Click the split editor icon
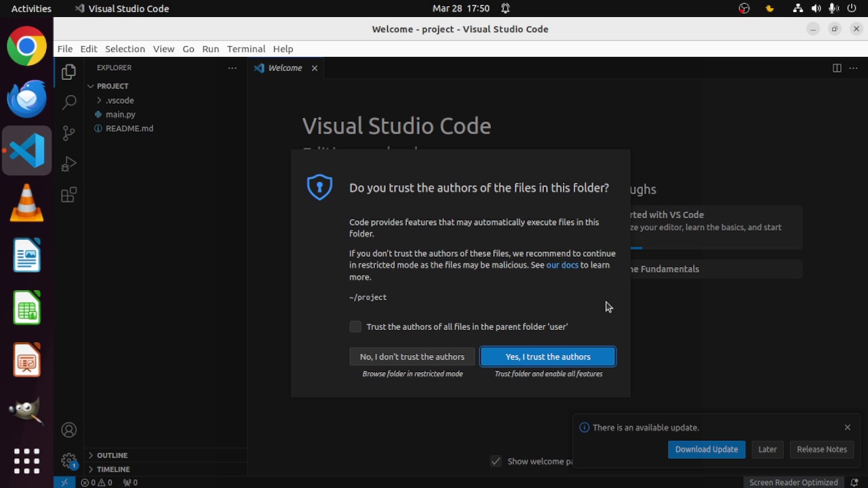 pos(837,68)
